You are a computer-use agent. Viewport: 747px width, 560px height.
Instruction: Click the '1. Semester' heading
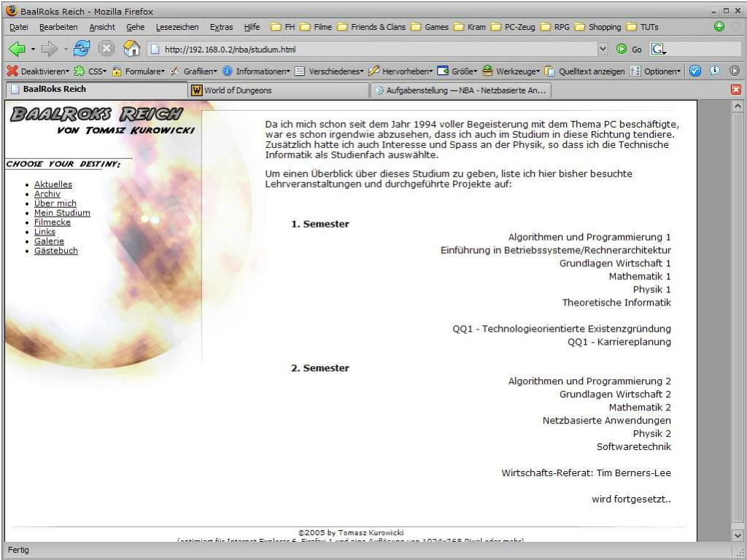click(x=320, y=224)
